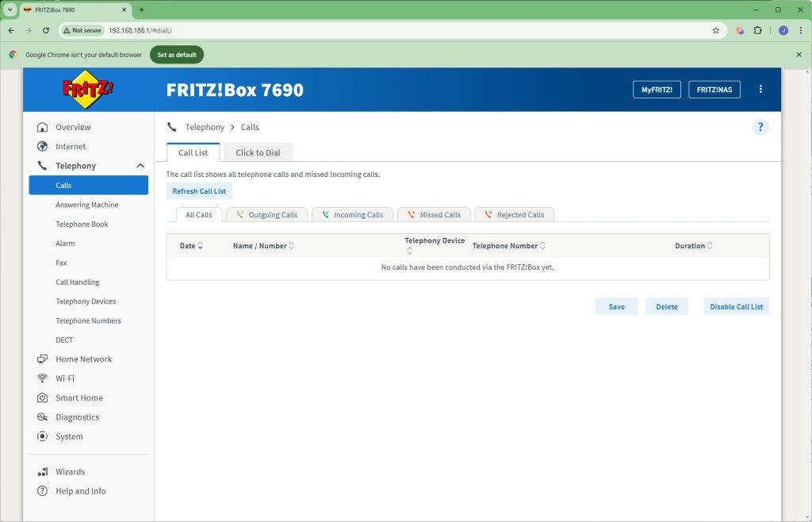Open Chrome's three-dot menu
Screen dimensions: 812x522
coord(801,31)
